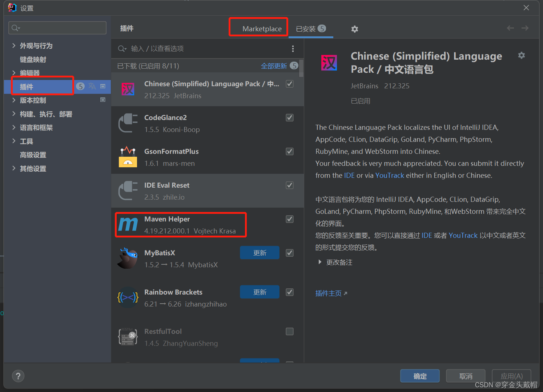Click the back navigation arrow

[510, 28]
